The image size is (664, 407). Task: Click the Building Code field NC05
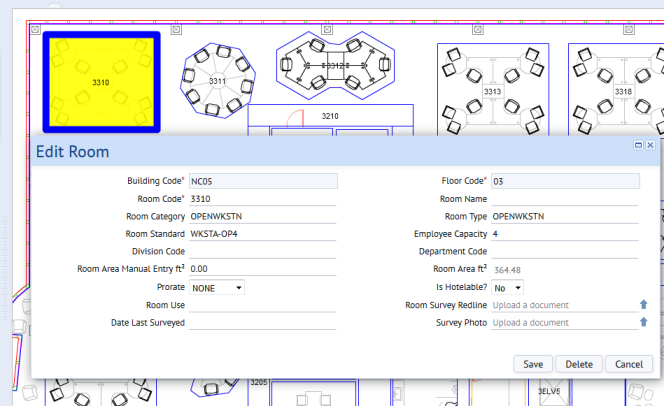coord(263,181)
